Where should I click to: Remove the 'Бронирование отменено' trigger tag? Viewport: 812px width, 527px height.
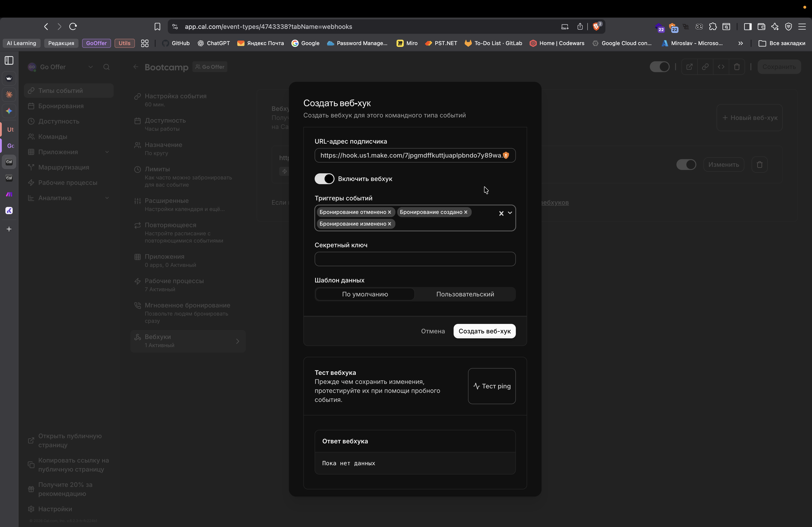click(x=389, y=212)
